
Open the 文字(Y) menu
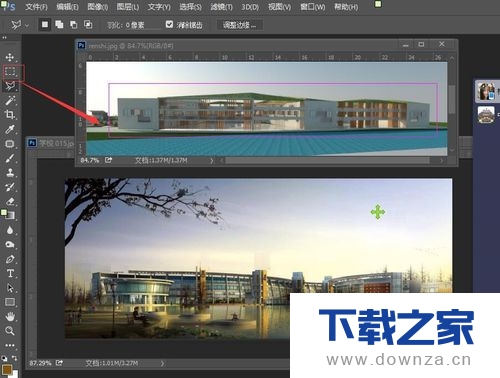pyautogui.click(x=159, y=7)
